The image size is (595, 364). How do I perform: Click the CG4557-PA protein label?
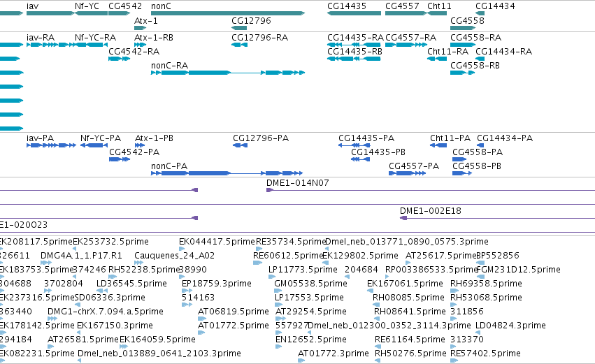(x=414, y=166)
